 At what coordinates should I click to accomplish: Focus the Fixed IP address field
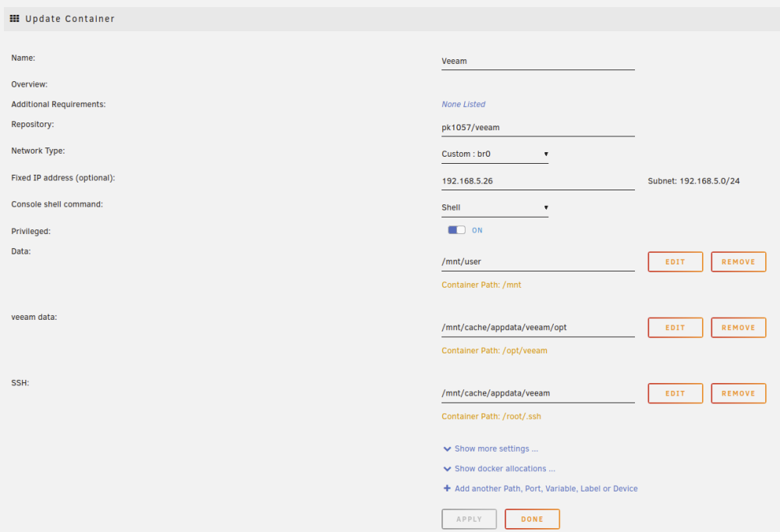[537, 181]
